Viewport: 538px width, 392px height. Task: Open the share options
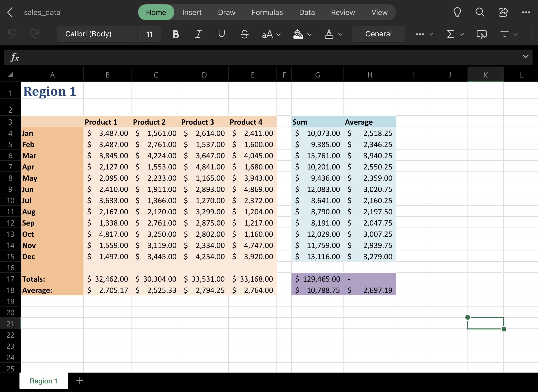503,12
